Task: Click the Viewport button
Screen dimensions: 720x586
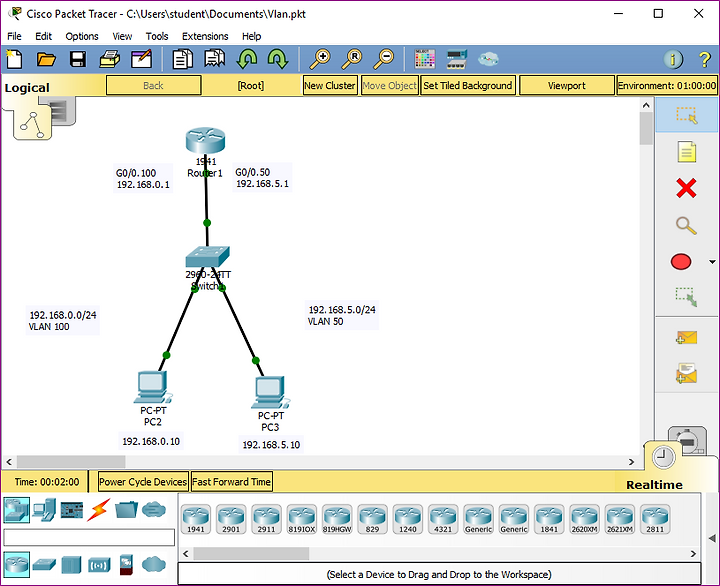Action: coord(567,85)
